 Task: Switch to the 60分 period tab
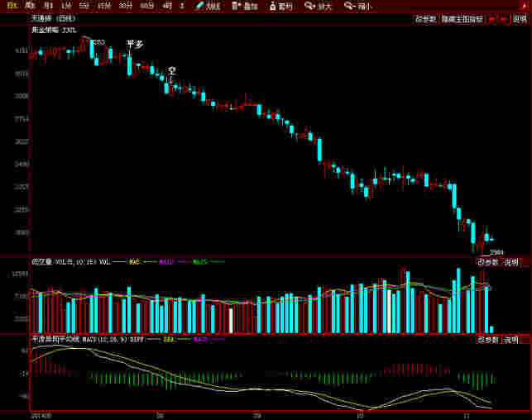click(x=146, y=6)
